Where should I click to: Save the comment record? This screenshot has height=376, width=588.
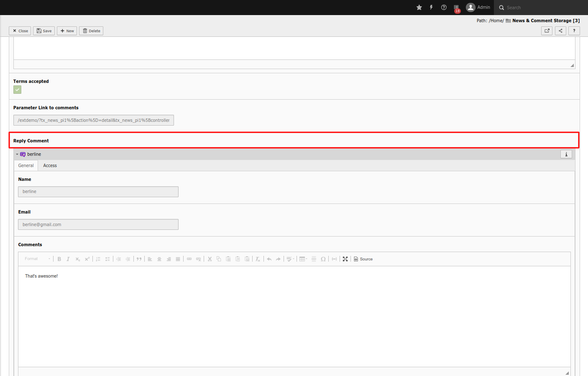[43, 30]
